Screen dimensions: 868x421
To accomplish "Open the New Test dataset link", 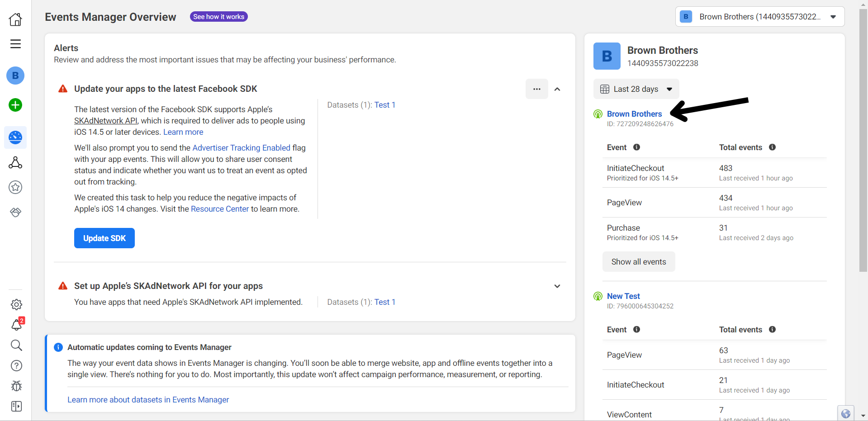I will point(623,296).
